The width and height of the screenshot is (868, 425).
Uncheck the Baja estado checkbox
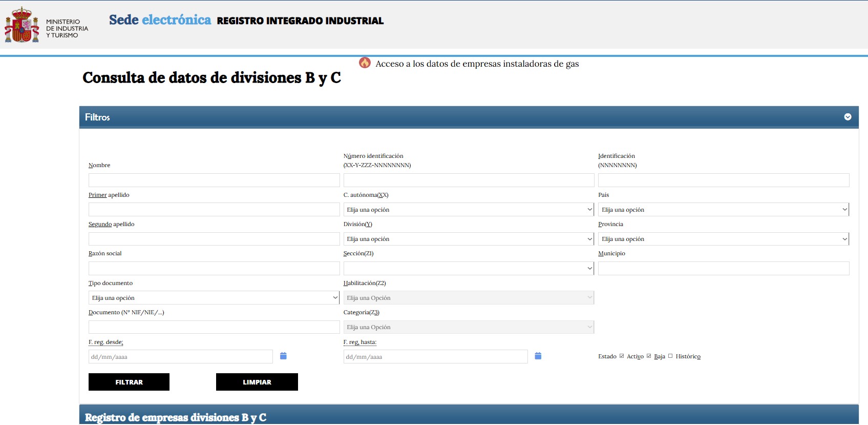649,356
